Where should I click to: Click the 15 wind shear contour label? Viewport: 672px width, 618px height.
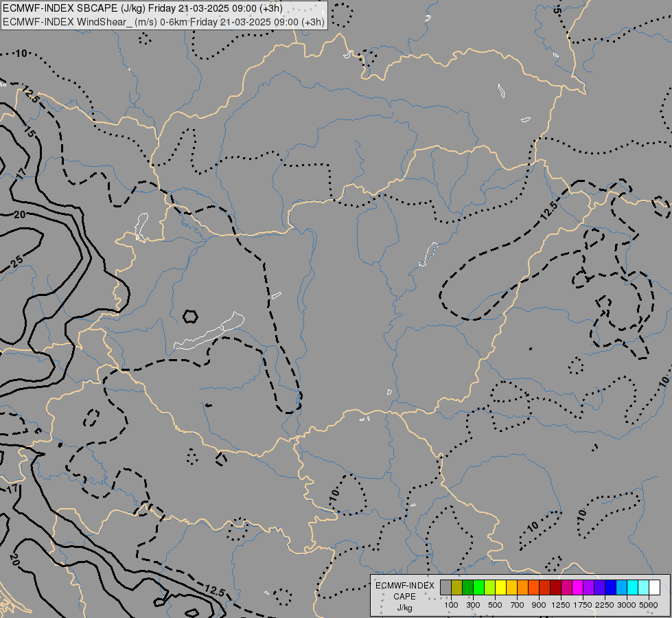point(29,133)
